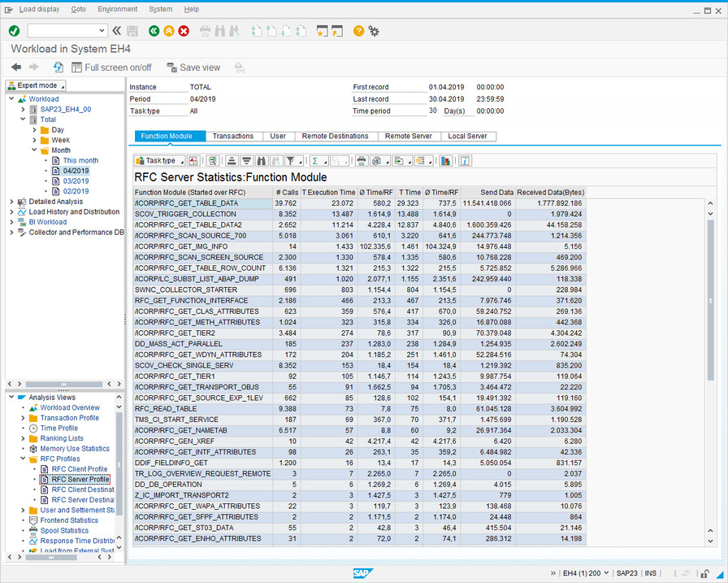Expand the Detailed Analysis tree node

pos(11,202)
